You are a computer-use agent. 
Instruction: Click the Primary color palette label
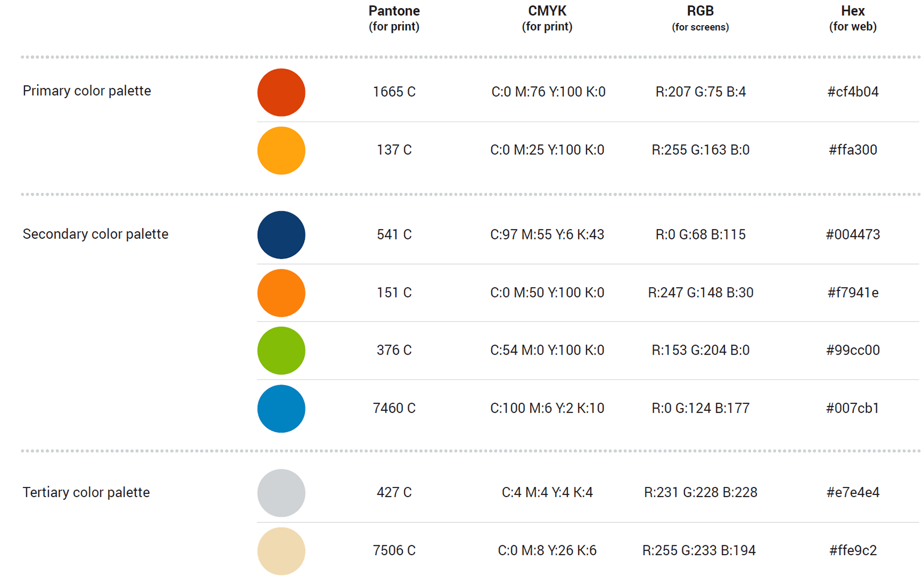[87, 91]
